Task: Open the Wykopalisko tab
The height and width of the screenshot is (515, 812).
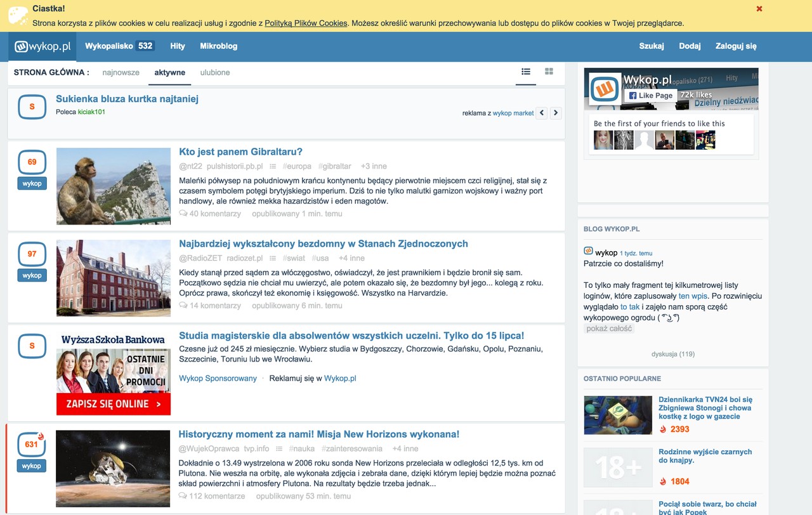Action: pos(119,46)
